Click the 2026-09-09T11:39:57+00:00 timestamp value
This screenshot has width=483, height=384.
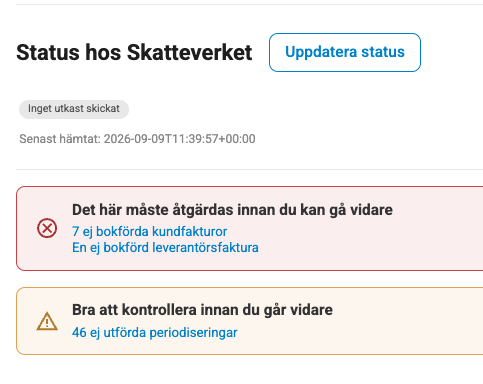[x=179, y=139]
